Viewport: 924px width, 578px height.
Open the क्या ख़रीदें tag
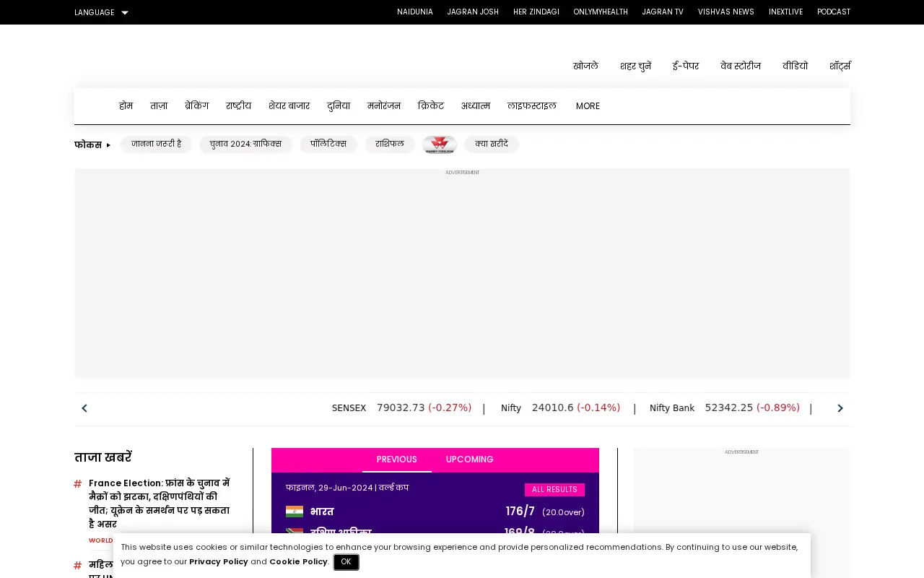492,144
